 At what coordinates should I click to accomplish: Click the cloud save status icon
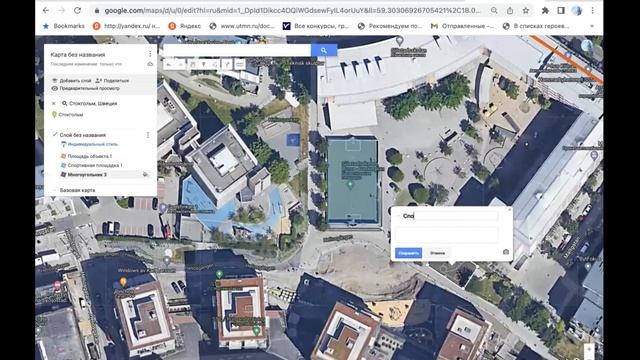click(150, 64)
